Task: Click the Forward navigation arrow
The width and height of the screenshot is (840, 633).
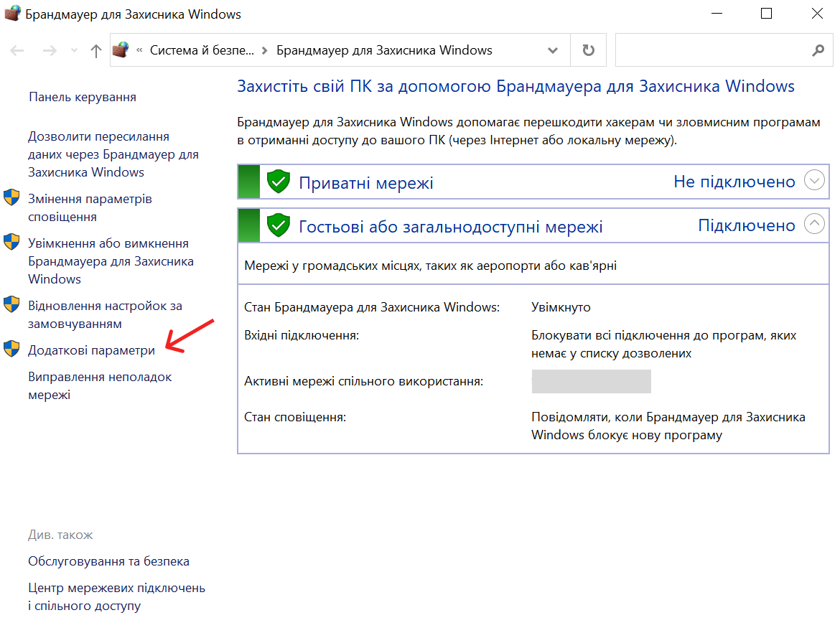Action: tap(49, 50)
